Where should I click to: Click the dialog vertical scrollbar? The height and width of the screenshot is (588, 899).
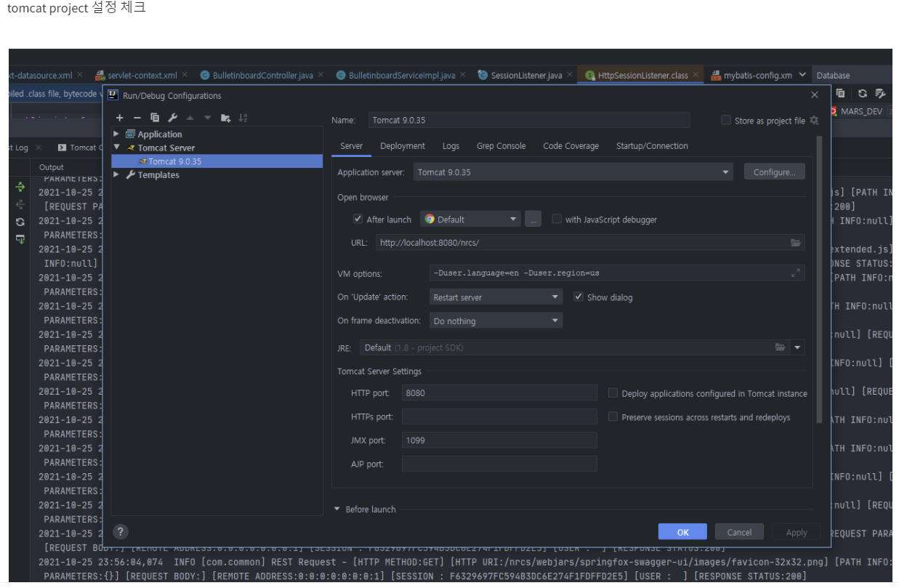pos(820,278)
